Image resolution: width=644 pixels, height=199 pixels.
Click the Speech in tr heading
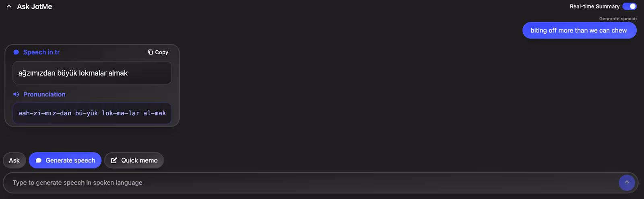(41, 52)
